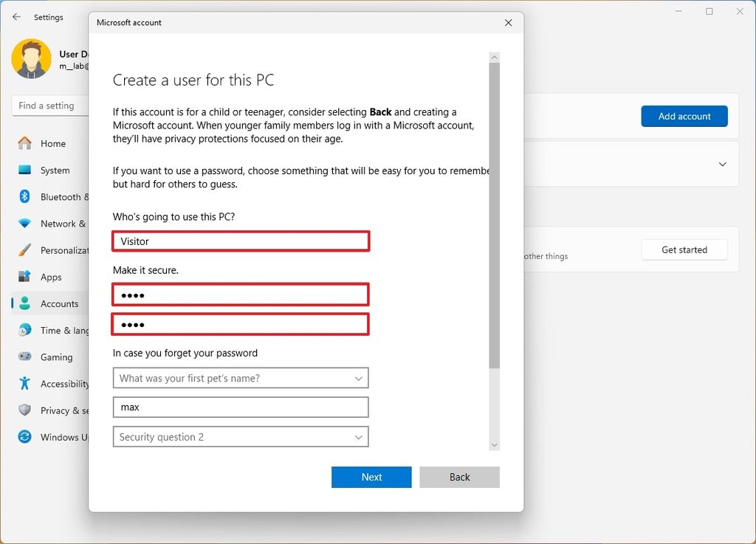The height and width of the screenshot is (544, 756).
Task: Click the 'Who's going to use this PC?' label
Action: (173, 217)
